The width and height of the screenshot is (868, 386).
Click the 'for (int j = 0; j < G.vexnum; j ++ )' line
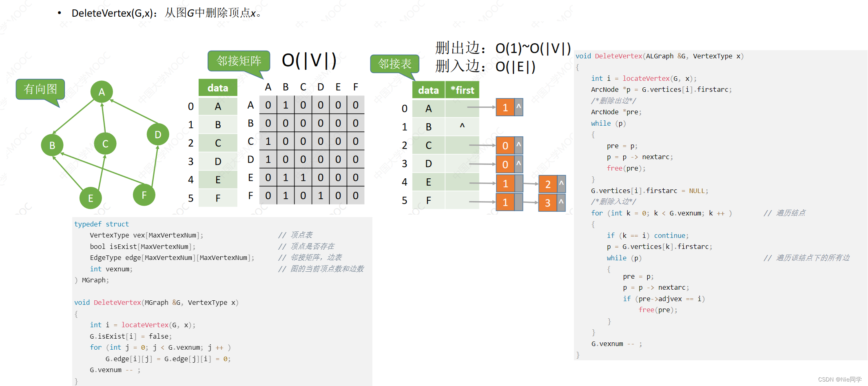coord(160,348)
